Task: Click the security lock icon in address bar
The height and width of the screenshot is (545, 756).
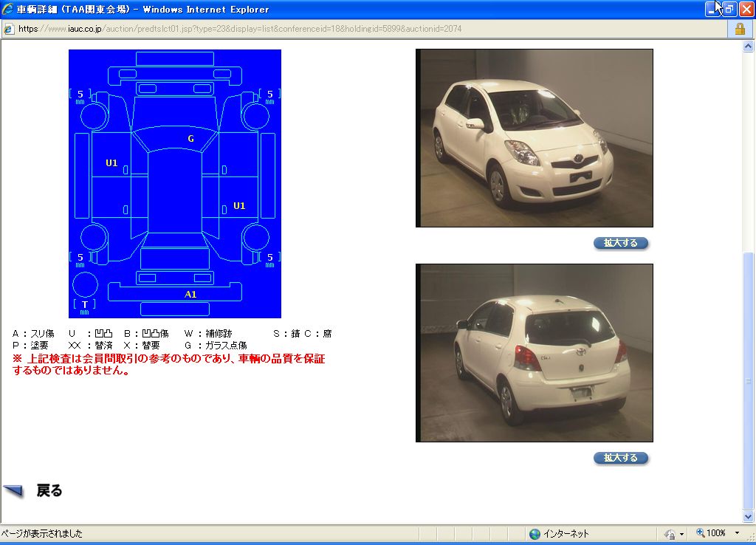Action: click(739, 29)
